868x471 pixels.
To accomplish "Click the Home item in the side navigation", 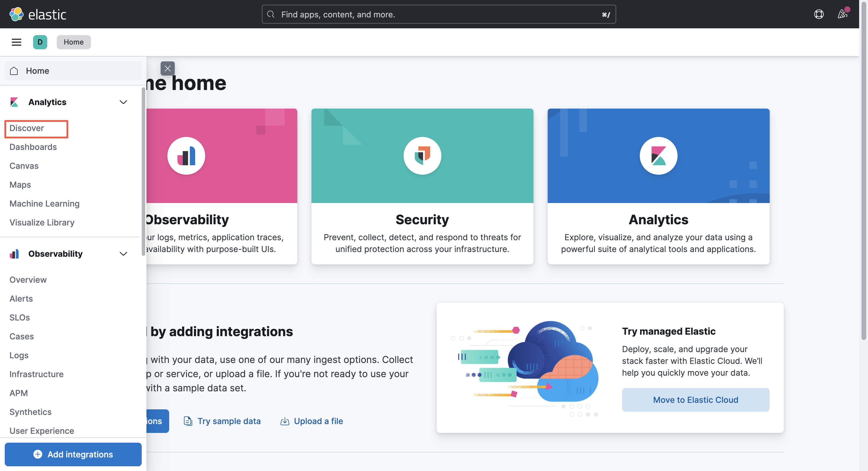I will tap(73, 71).
